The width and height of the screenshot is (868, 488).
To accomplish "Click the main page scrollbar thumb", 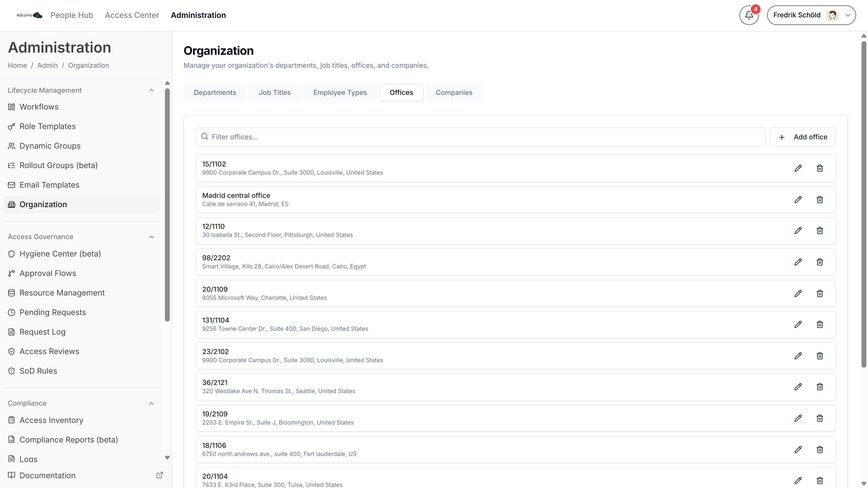I will pyautogui.click(x=864, y=204).
